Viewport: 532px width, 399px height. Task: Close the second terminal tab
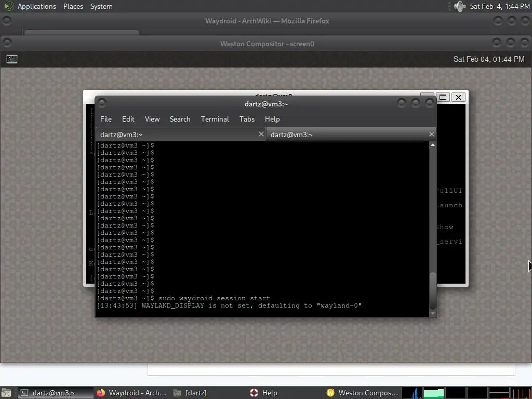[x=432, y=134]
